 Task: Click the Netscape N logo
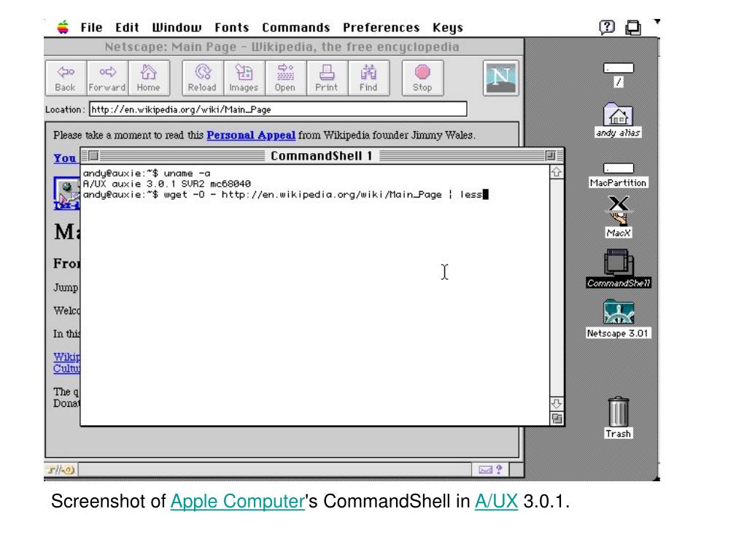tap(500, 78)
